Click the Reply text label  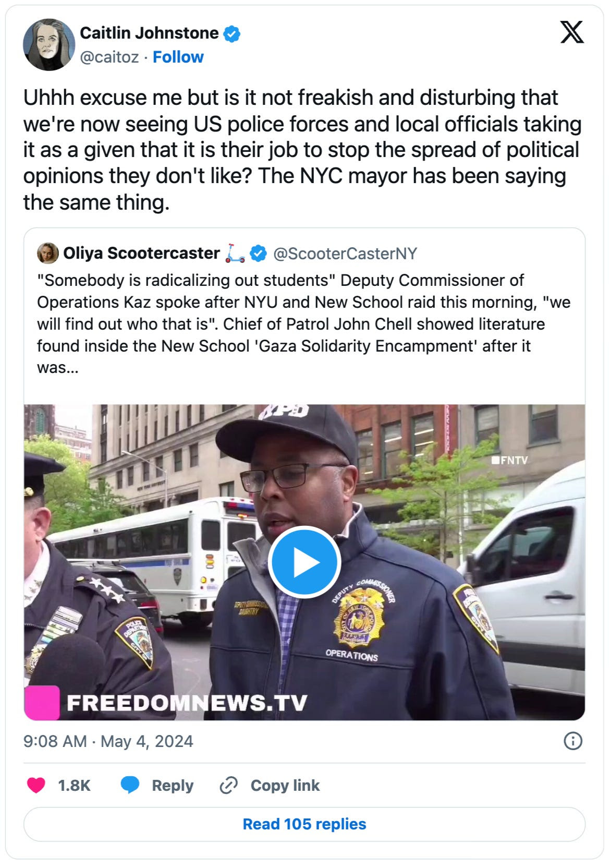[x=173, y=785]
